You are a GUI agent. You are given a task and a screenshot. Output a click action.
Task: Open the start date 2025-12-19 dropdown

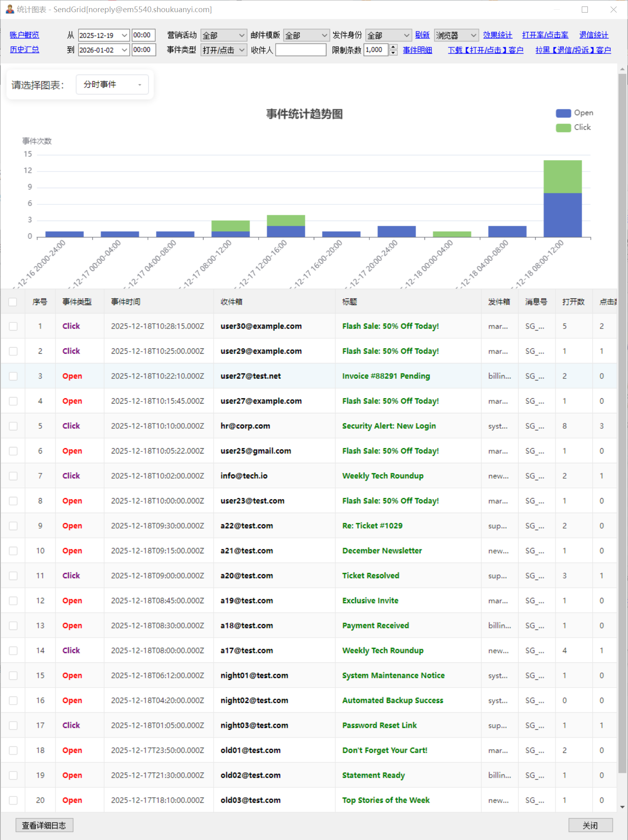[124, 35]
